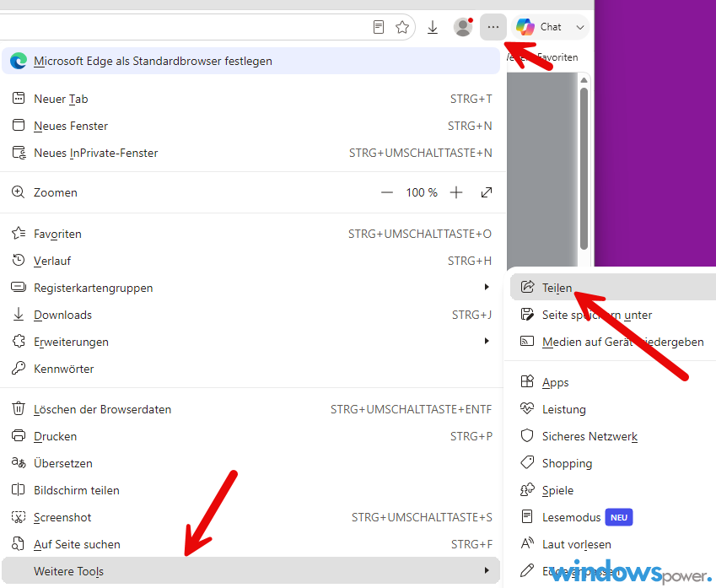
Task: Open Kennwörter menu entry
Action: (250, 369)
